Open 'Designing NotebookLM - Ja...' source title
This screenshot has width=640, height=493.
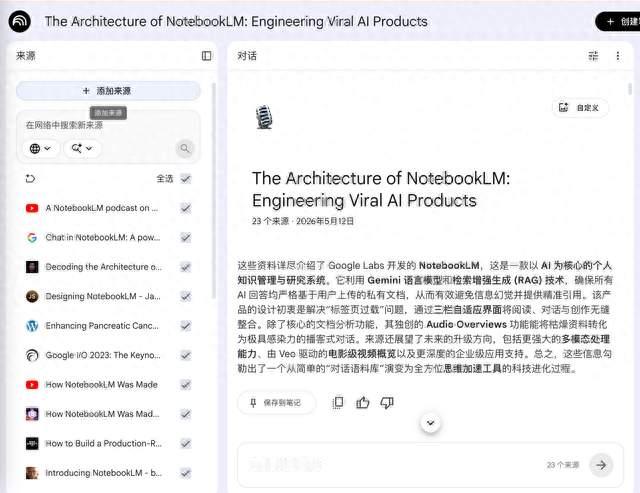103,296
